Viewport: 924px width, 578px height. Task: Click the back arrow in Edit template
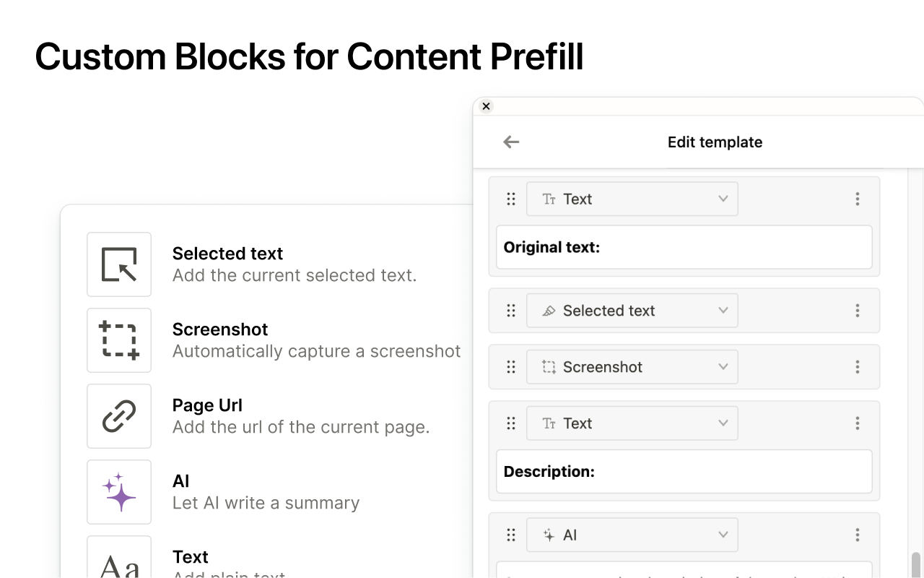coord(511,142)
